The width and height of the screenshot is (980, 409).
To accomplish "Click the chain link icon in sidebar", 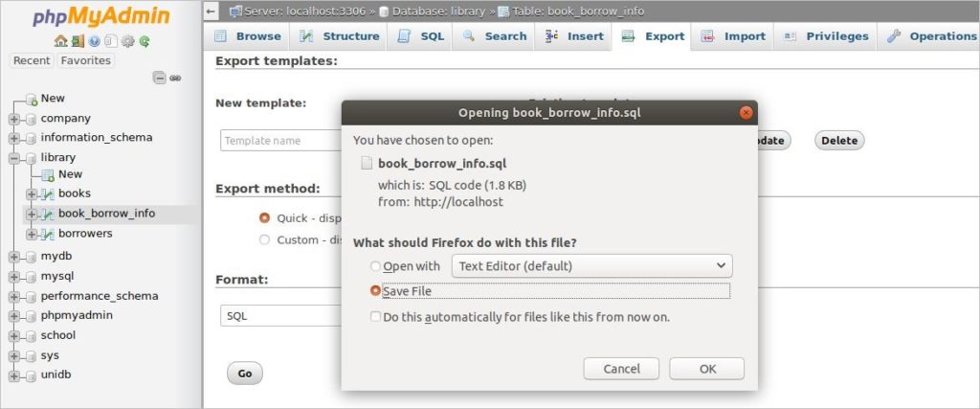I will [x=176, y=79].
